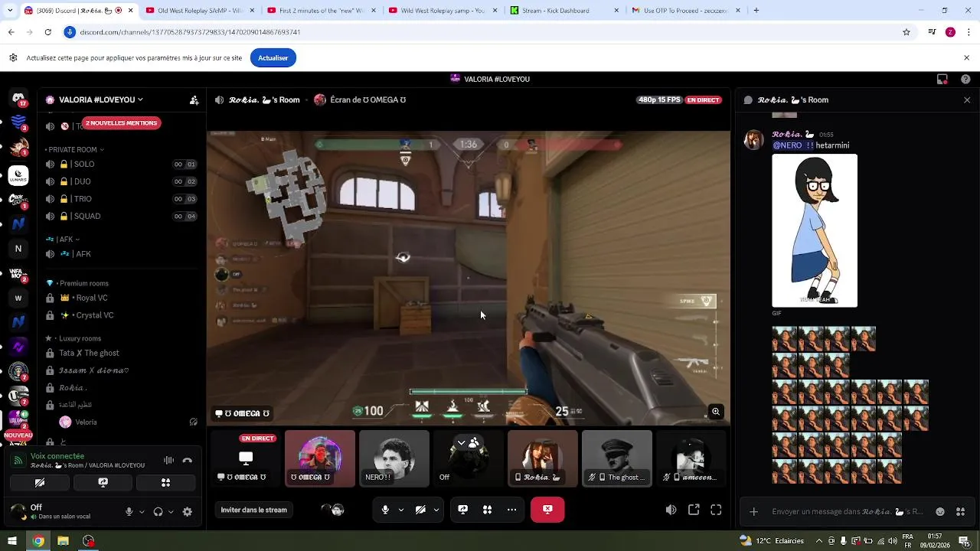Switch to Use OTP To Proceed tab

pyautogui.click(x=685, y=11)
